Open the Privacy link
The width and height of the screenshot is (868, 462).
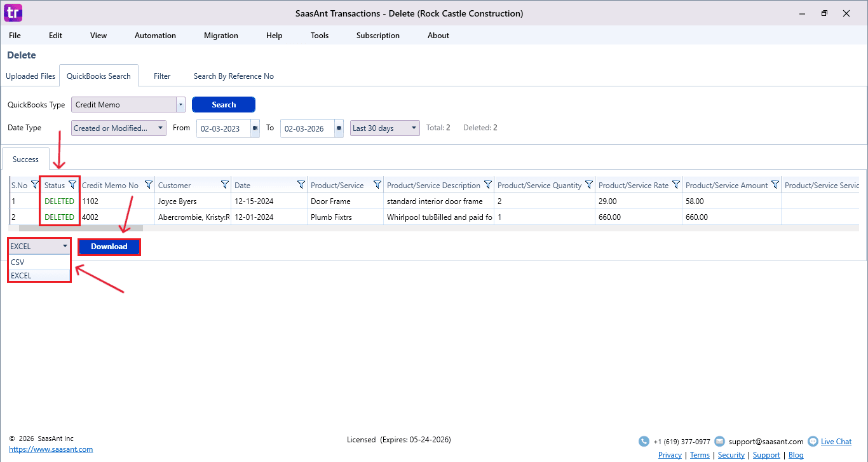point(670,455)
